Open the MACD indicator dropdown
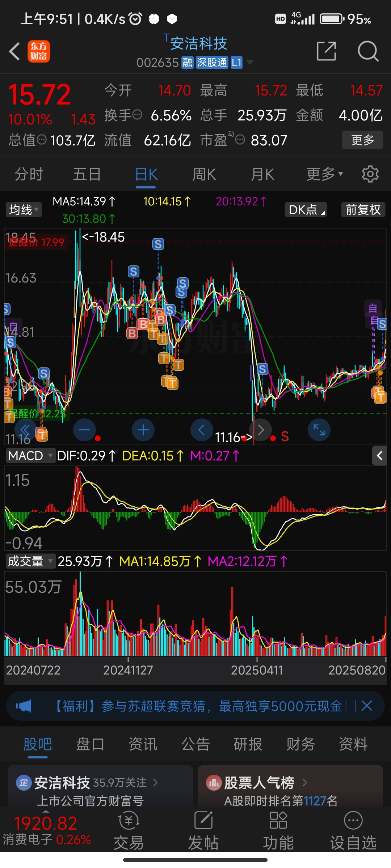 tap(31, 455)
